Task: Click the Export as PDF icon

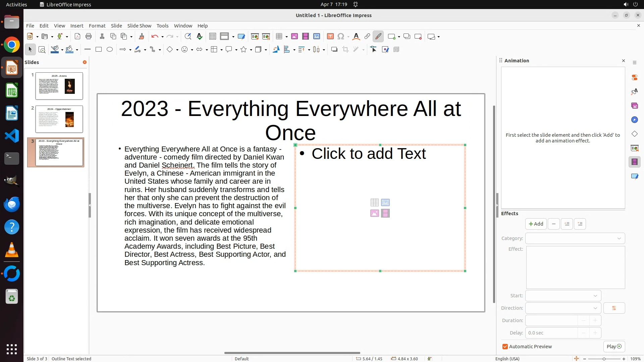Action: pos(77,37)
